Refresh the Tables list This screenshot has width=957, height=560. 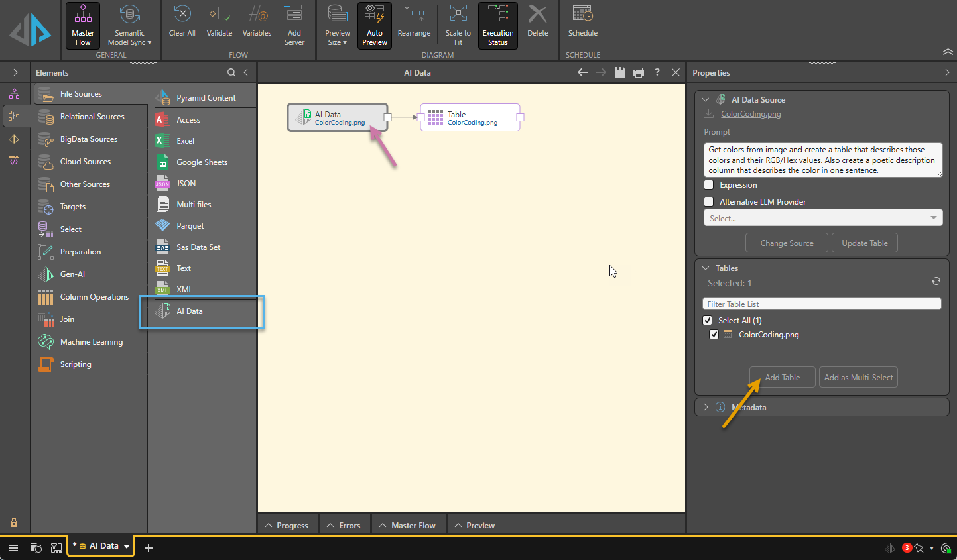936,282
